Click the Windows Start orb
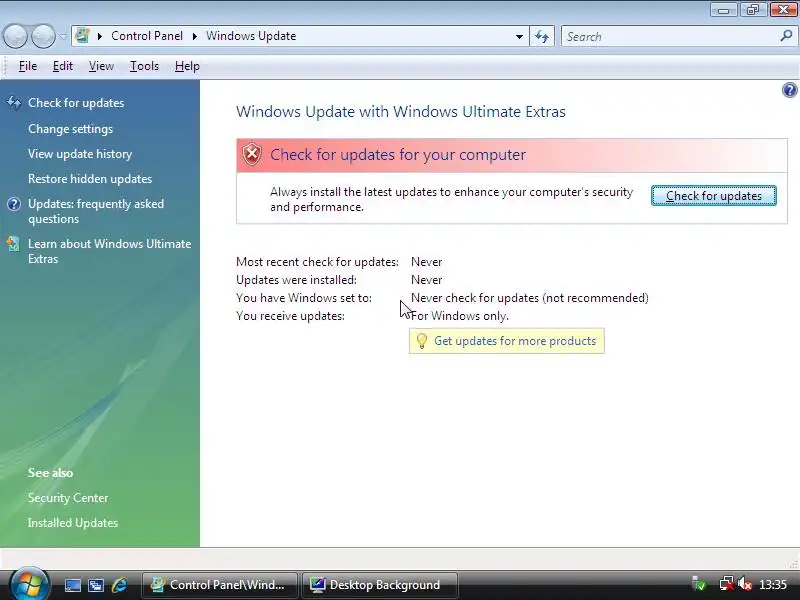800x600 pixels. click(29, 584)
